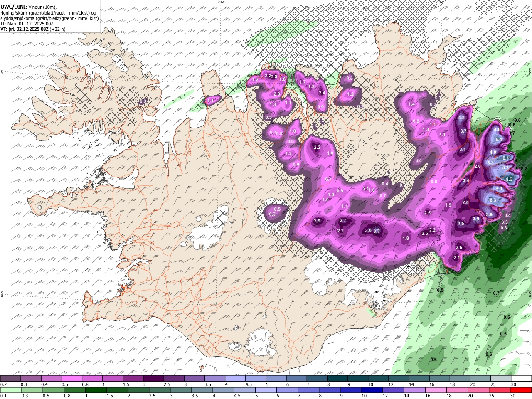Click the 6.3 precipitation value on the map

click(493, 200)
